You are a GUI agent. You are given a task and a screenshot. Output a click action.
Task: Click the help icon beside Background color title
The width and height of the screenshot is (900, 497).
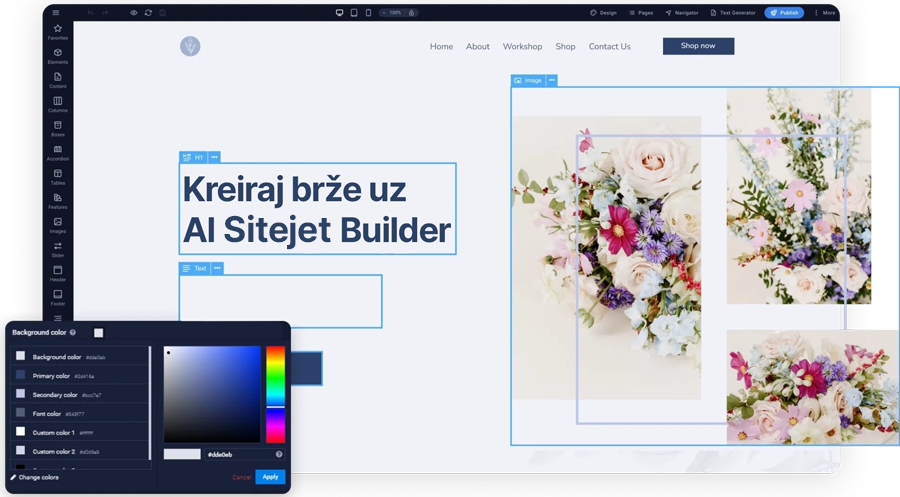[x=73, y=332]
